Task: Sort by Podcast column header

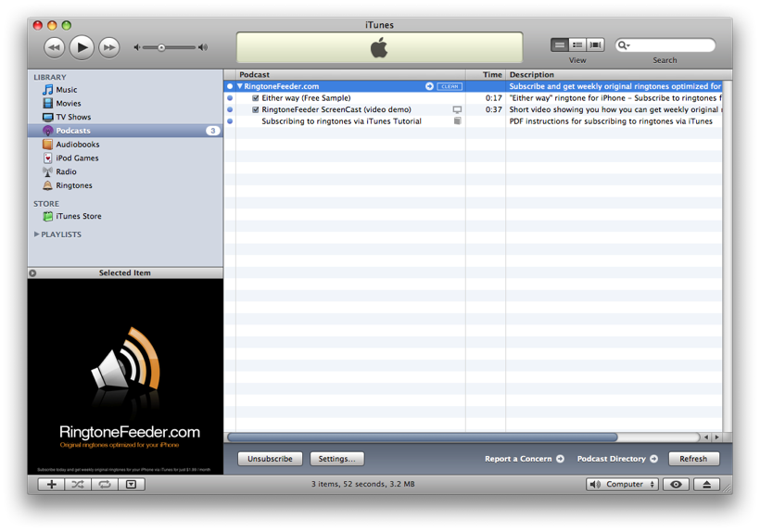Action: tap(351, 75)
